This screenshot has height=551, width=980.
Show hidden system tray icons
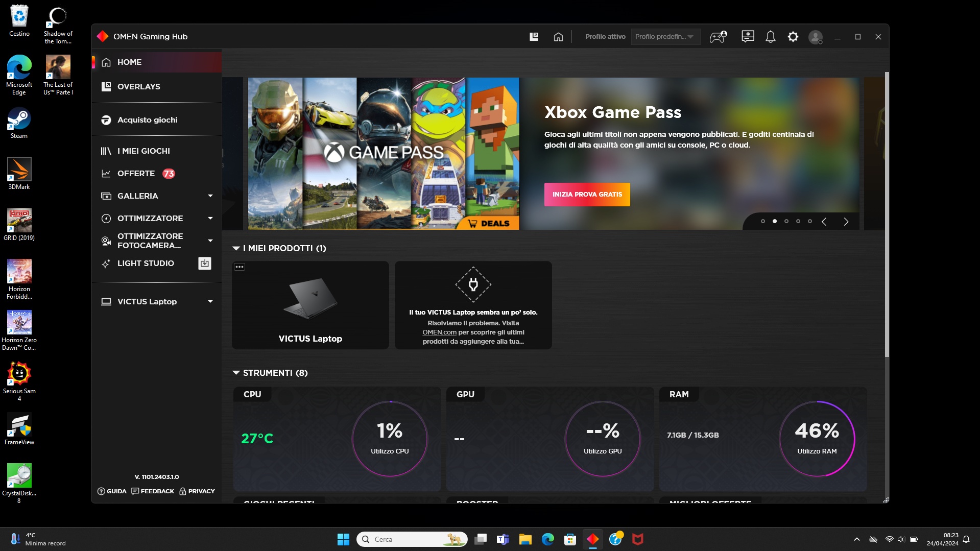coord(857,539)
